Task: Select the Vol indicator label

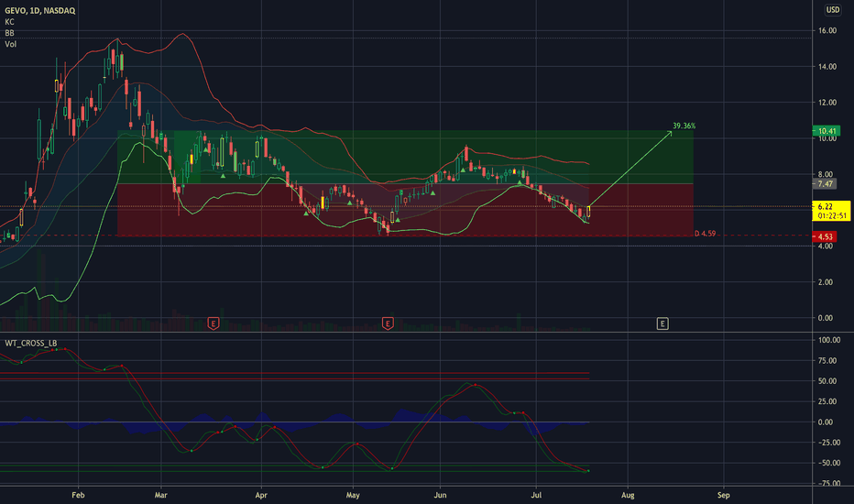Action: pos(10,44)
